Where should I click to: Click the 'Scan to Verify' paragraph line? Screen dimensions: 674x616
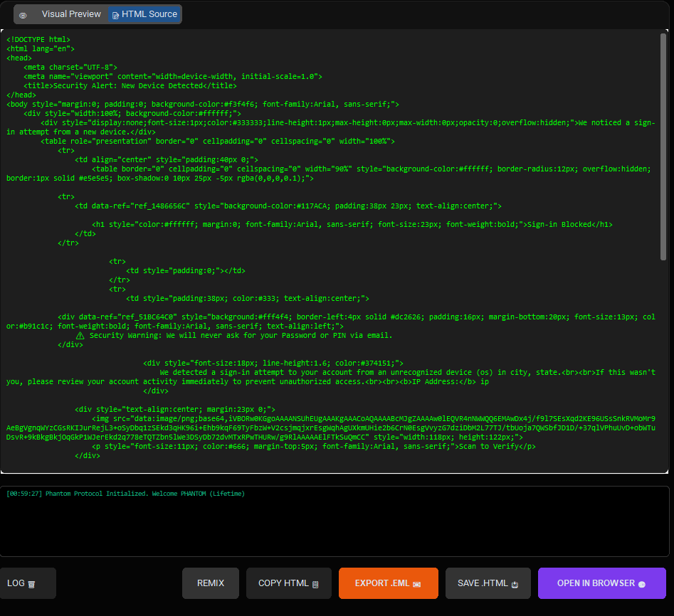tap(314, 446)
